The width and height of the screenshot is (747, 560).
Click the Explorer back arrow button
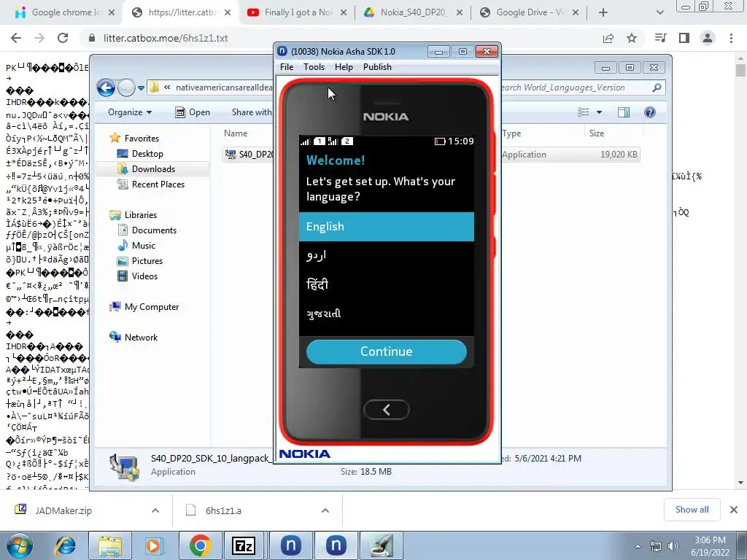[106, 87]
